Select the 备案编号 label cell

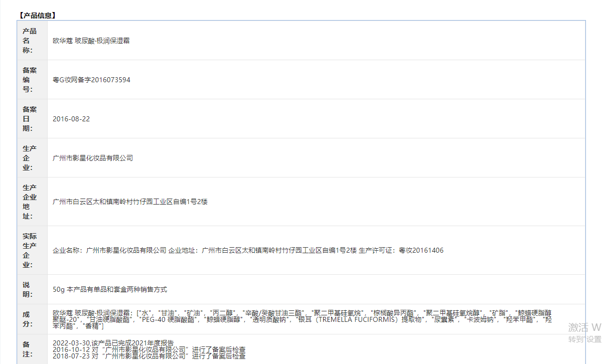pyautogui.click(x=32, y=80)
